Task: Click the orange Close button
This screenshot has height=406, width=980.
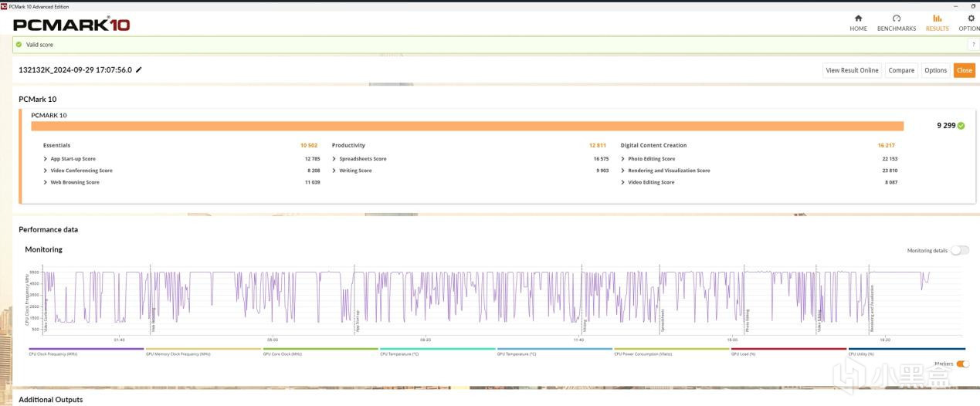Action: 965,70
